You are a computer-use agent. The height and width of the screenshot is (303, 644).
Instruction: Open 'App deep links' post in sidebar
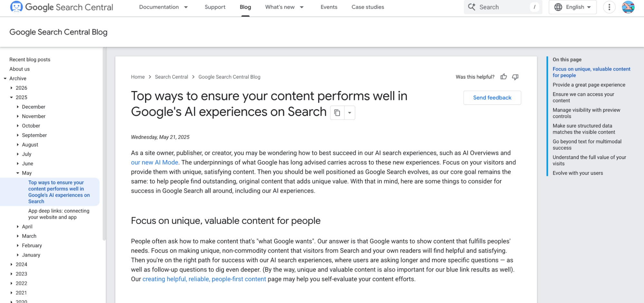59,214
